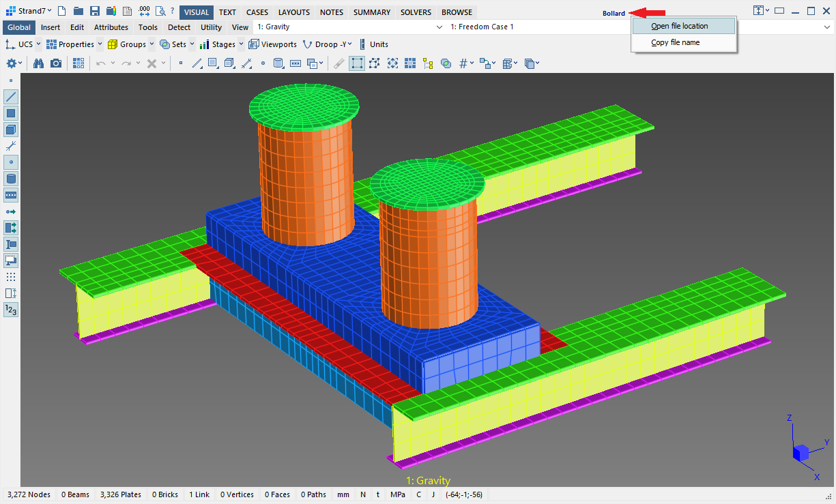Open the Attributes menu
The height and width of the screenshot is (504, 836).
coord(111,27)
